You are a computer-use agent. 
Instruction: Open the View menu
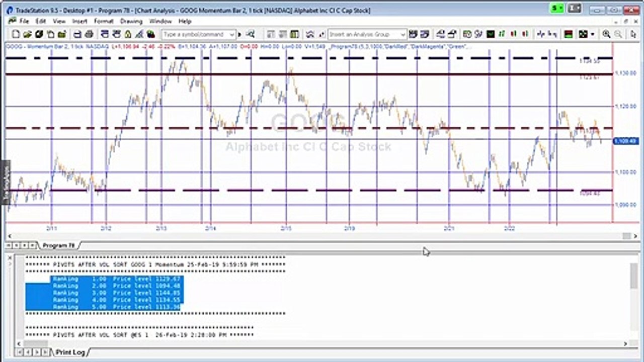pyautogui.click(x=59, y=21)
